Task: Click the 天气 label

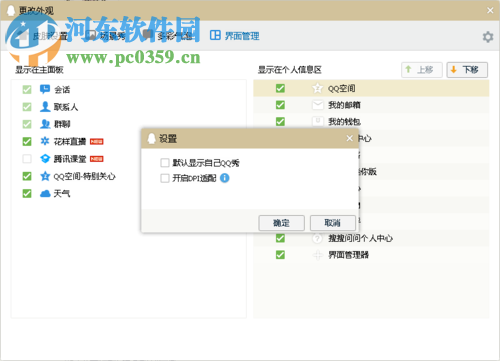Action: coord(62,193)
